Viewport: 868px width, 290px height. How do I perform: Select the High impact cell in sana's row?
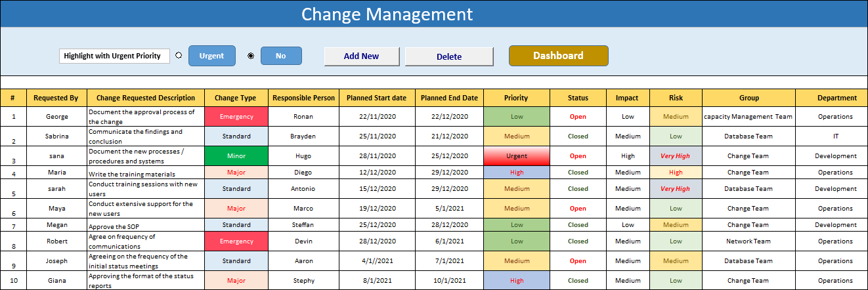point(628,156)
